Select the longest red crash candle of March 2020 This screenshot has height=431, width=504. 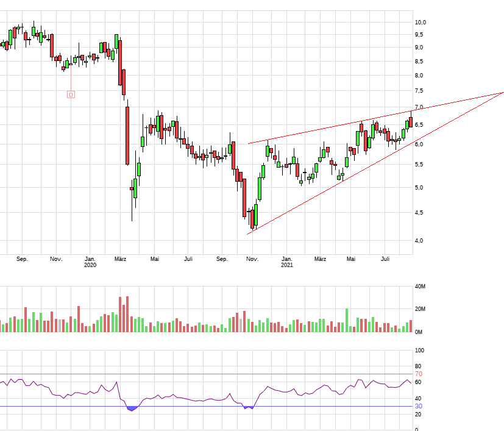(127, 135)
